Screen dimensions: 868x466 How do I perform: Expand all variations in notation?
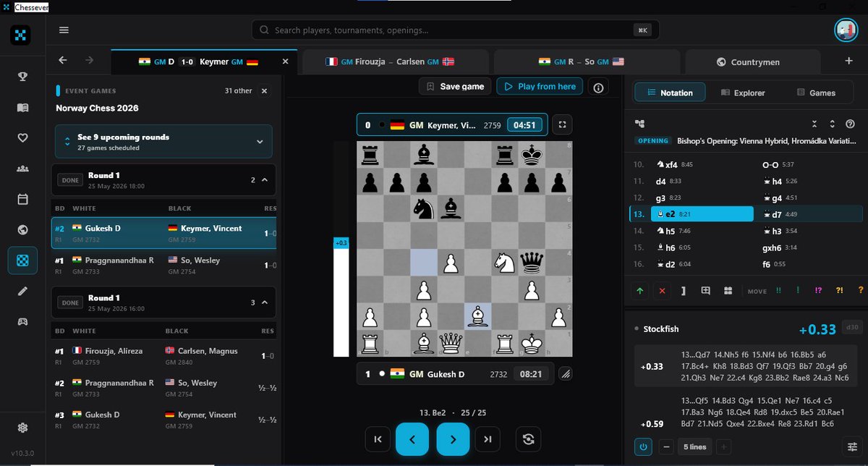point(833,124)
